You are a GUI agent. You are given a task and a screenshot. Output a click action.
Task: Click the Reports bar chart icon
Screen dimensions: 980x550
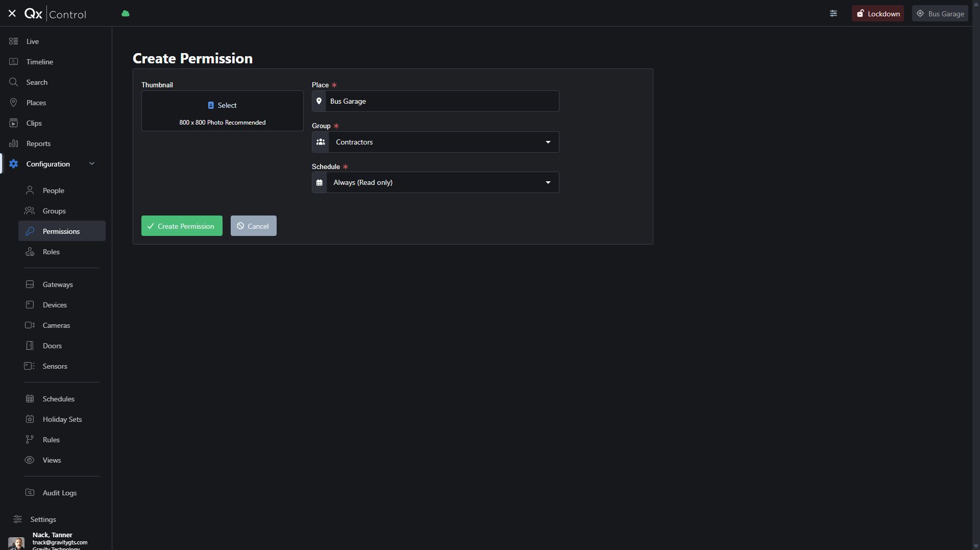[14, 144]
